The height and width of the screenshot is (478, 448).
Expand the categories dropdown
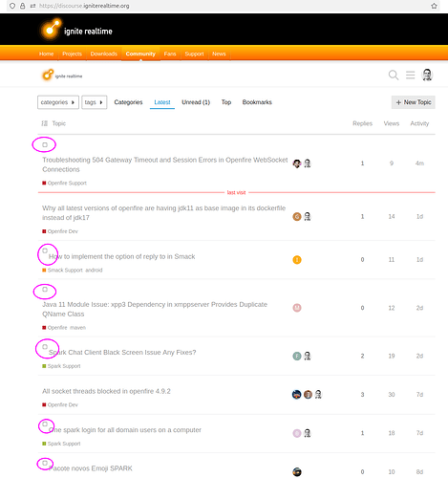58,102
